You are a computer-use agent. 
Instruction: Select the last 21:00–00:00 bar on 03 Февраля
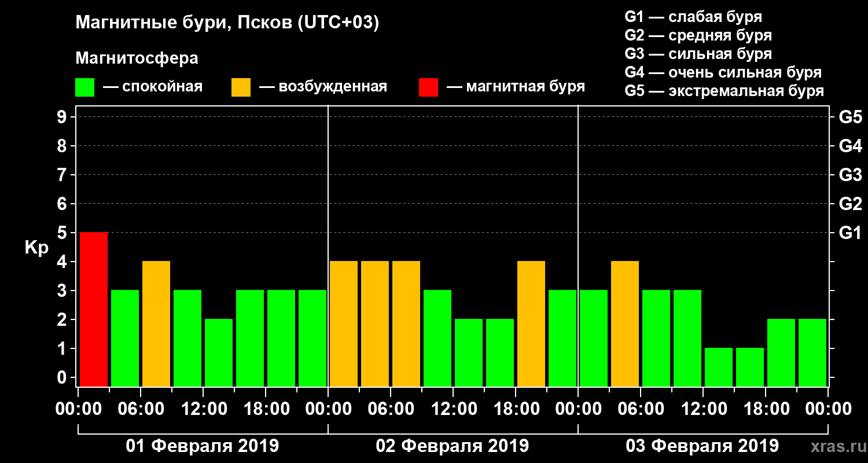coord(812,352)
